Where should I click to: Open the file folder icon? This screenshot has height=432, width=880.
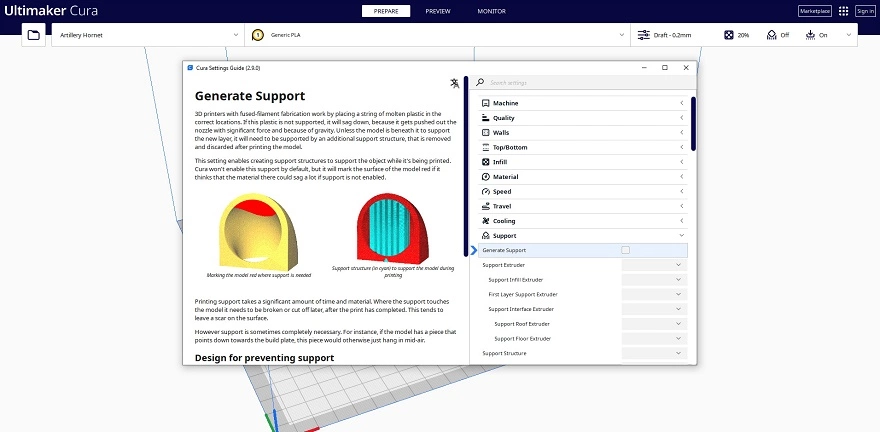pos(34,35)
